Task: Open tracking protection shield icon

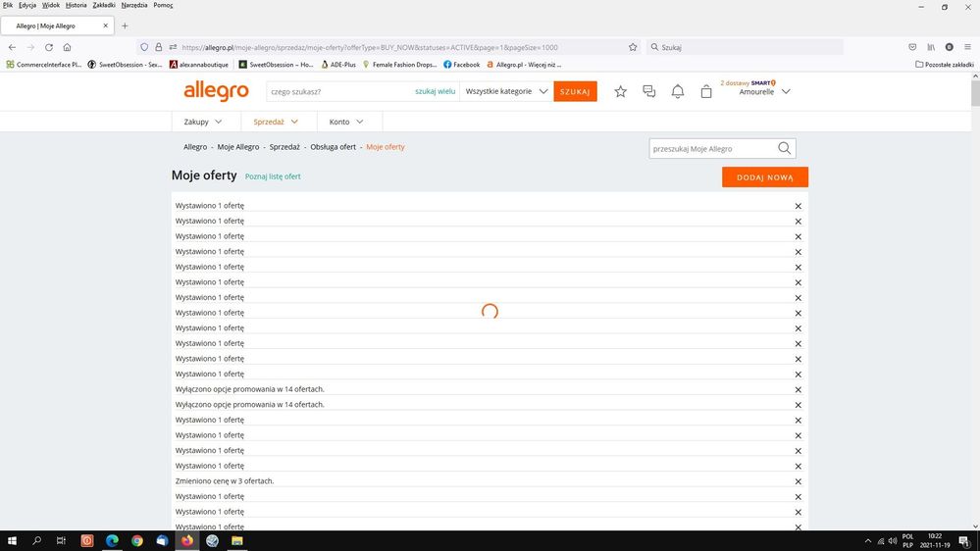Action: tap(144, 47)
